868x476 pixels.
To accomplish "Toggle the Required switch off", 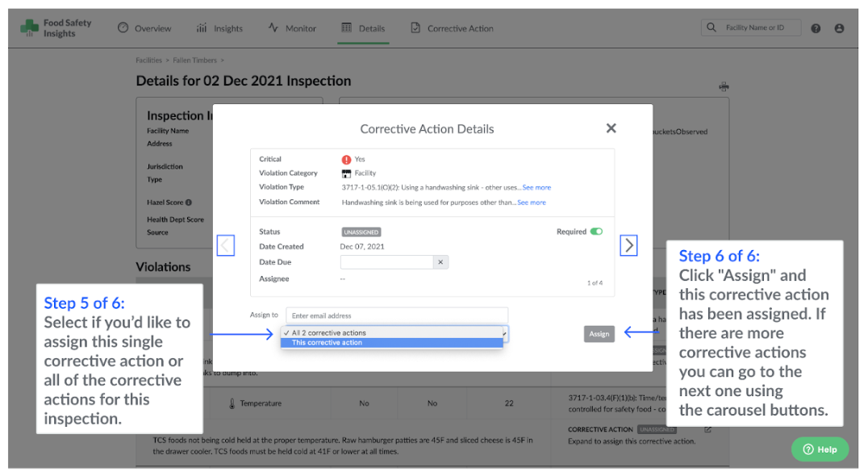I will pyautogui.click(x=596, y=232).
